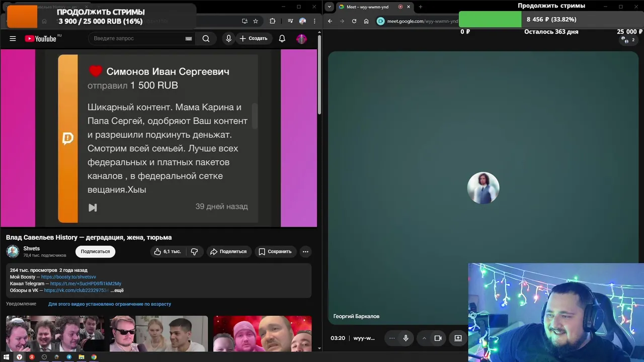644x362 pixels.
Task: Click the green donation goal progress bar
Action: 490,20
